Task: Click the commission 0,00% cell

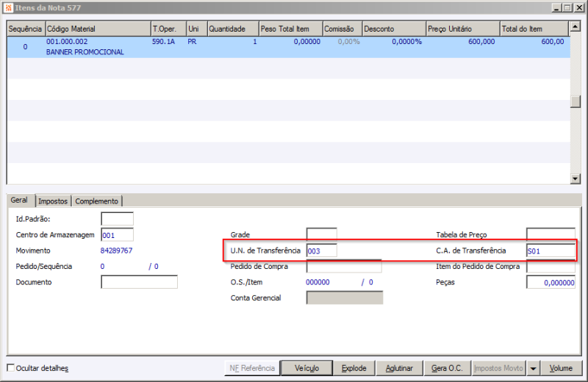Action: (348, 42)
